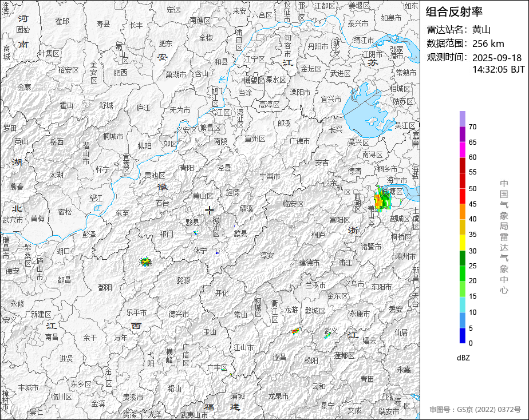This screenshot has height=420, width=529.
Task: Click the 鄱阳 map label
Action: coord(105,287)
